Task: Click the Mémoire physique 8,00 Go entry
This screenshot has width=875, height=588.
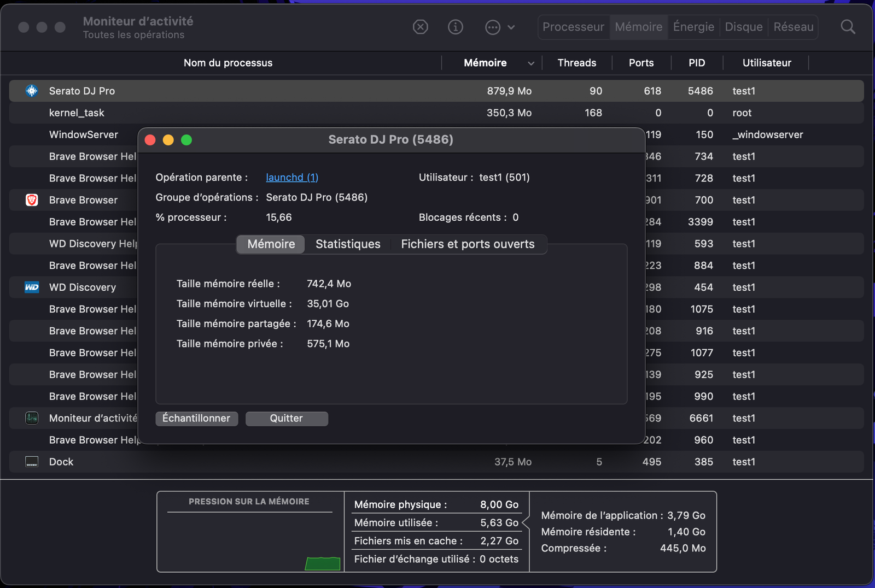Action: [x=436, y=505]
